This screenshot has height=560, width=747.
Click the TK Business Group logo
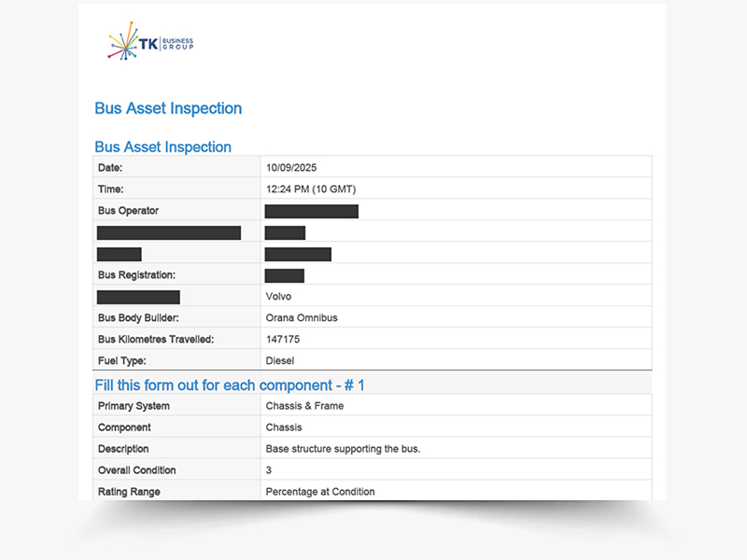149,42
